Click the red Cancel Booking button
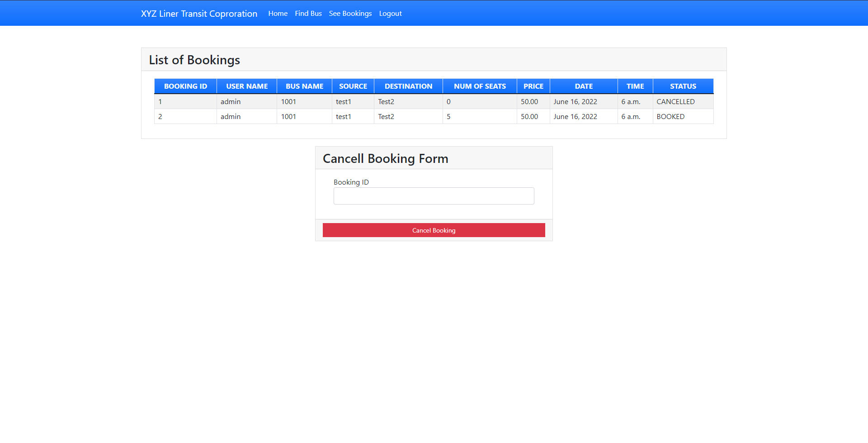The image size is (868, 443). [x=434, y=230]
